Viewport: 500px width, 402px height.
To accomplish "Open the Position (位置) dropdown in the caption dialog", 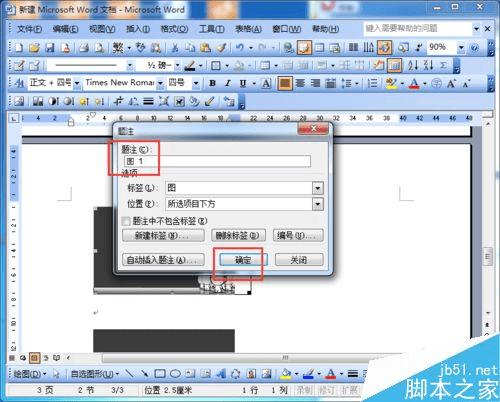I will (x=318, y=204).
